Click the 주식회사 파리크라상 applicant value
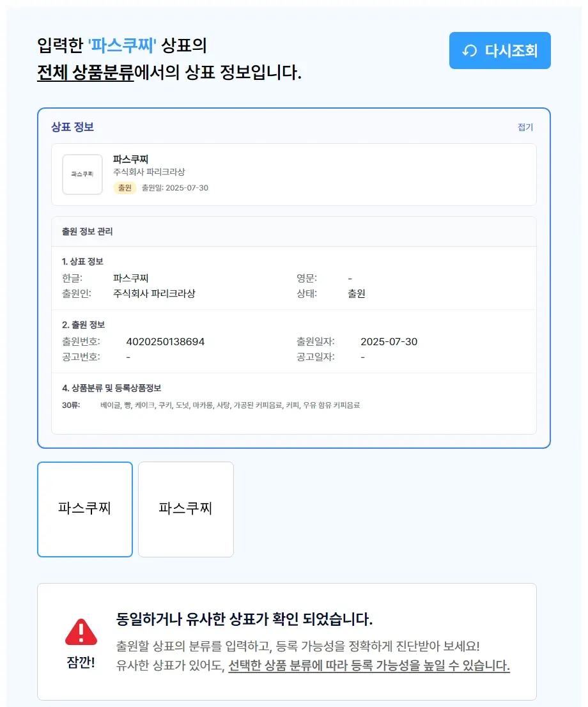 pos(154,293)
